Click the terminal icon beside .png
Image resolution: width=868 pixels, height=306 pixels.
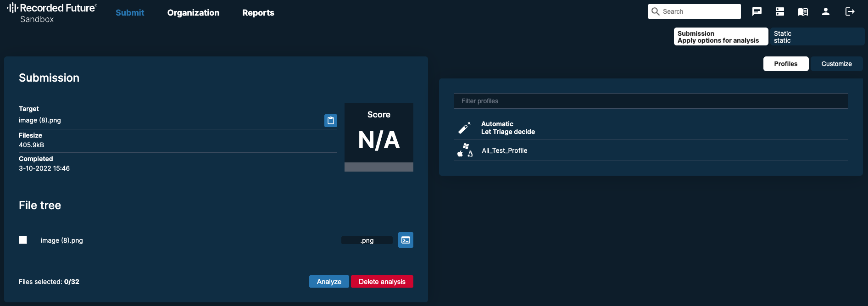click(x=406, y=240)
